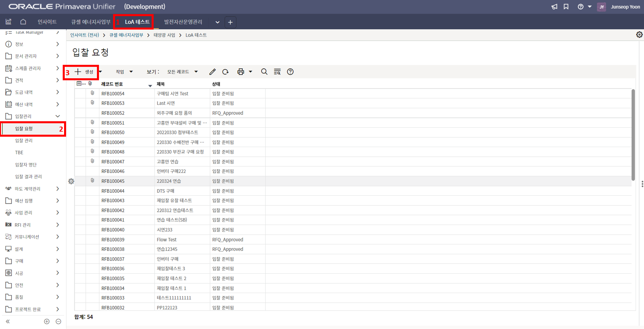Click the toolbar help question mark icon
Viewport: 644px width, 329px height.
[x=290, y=72]
